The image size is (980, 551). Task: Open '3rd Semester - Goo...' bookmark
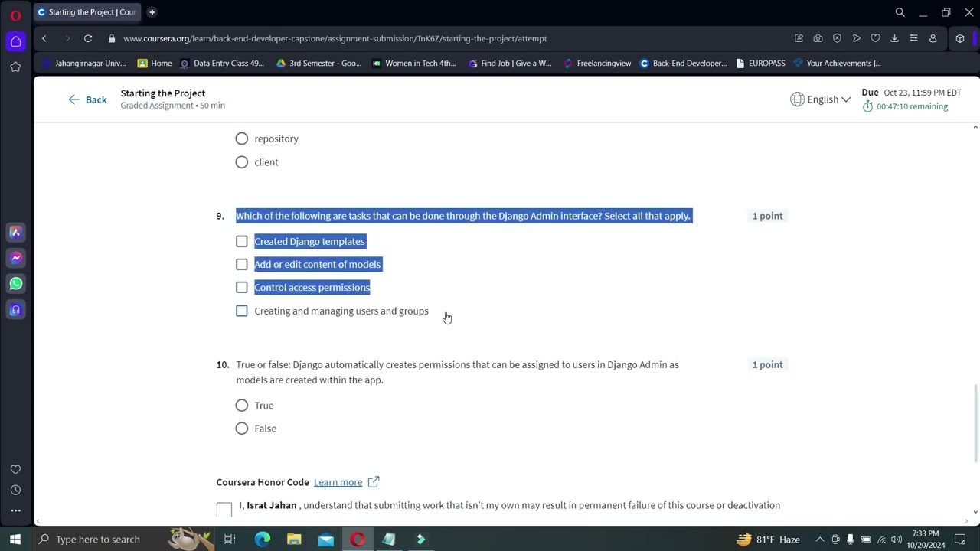click(318, 63)
